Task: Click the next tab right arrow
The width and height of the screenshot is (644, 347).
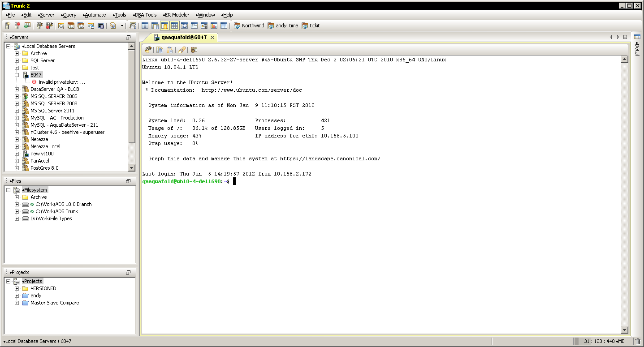Action: click(618, 37)
